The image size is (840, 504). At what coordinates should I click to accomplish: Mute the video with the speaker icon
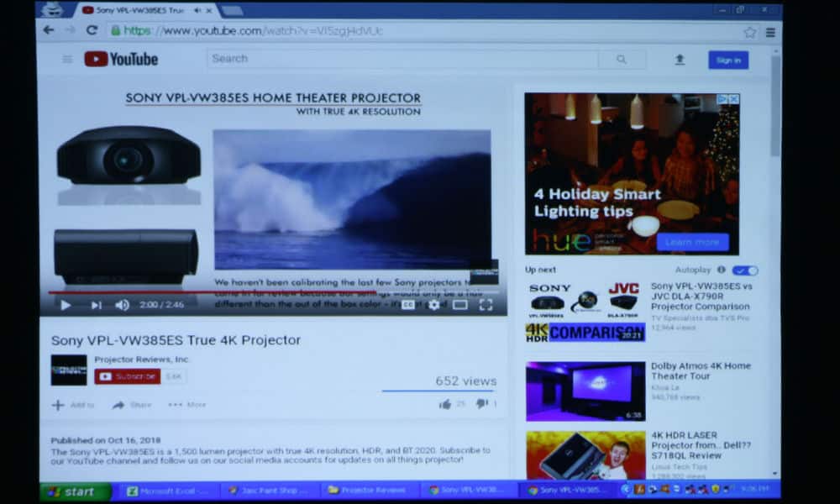(x=122, y=305)
